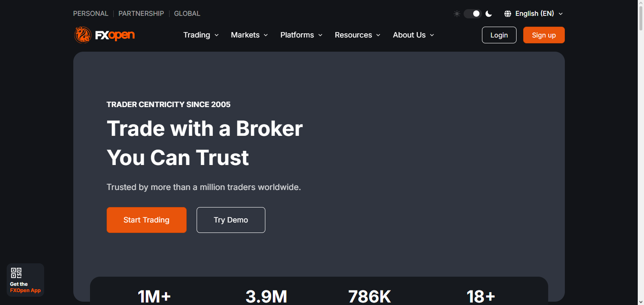Click the "Trusted by more than a million traders" text
This screenshot has width=644, height=305.
click(x=204, y=187)
